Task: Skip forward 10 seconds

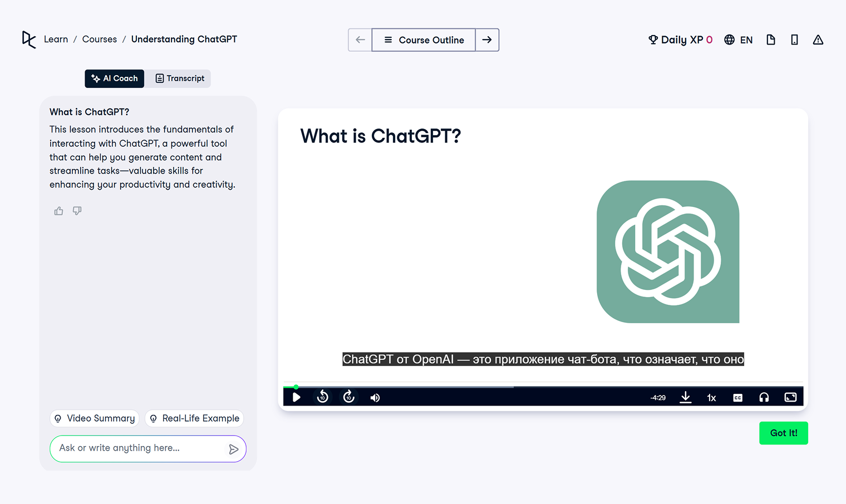Action: 349,397
